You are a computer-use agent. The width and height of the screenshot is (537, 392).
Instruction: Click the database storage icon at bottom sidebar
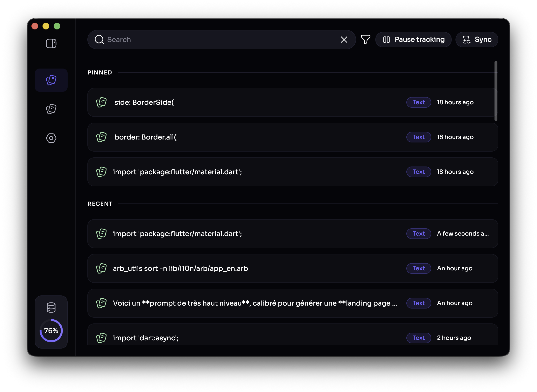click(x=51, y=308)
